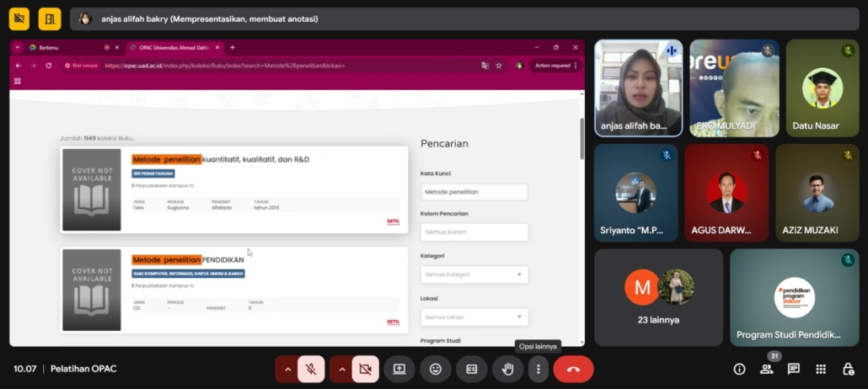Expand video settings arrow beside camera

[342, 369]
